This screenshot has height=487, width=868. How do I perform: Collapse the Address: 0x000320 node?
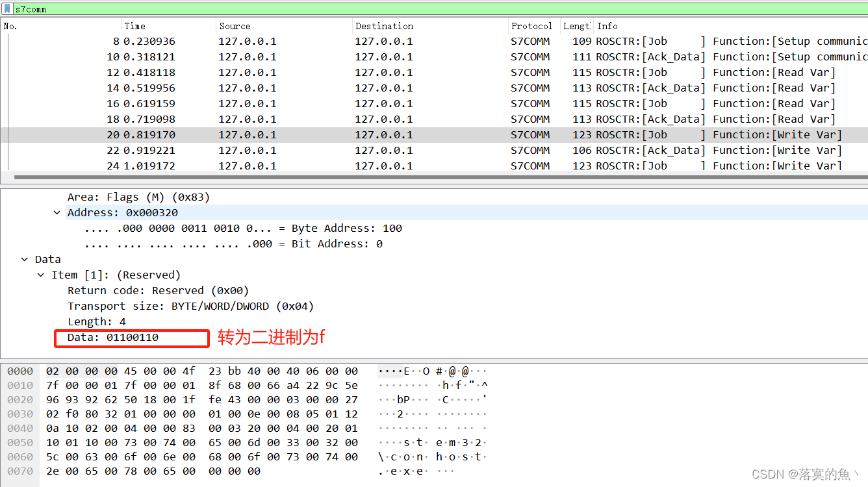pyautogui.click(x=57, y=212)
